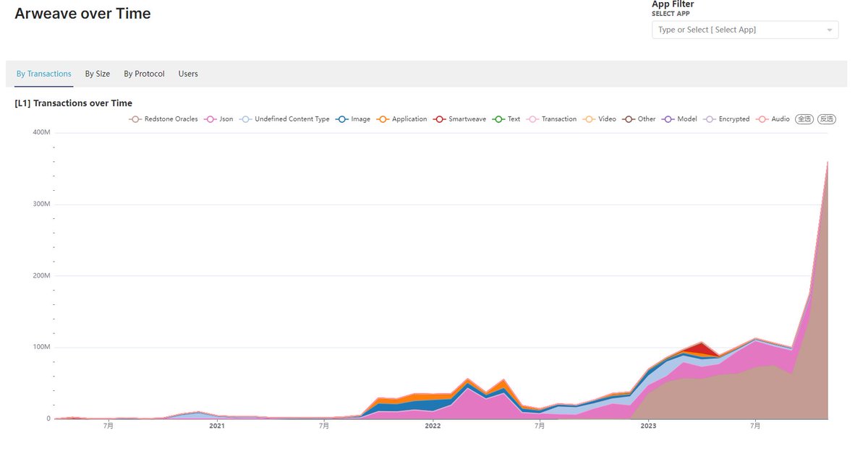Toggle Transaction legend series
The height and width of the screenshot is (451, 868).
(x=552, y=119)
